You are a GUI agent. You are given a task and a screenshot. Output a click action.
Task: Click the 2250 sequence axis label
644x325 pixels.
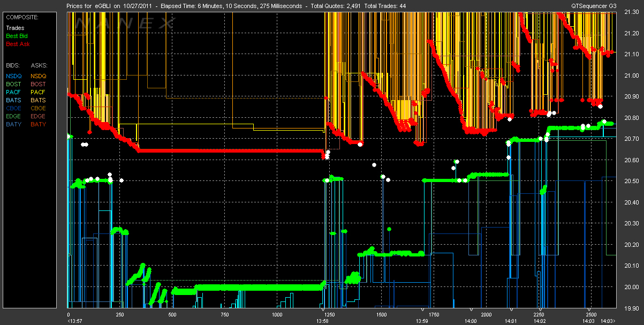click(538, 315)
